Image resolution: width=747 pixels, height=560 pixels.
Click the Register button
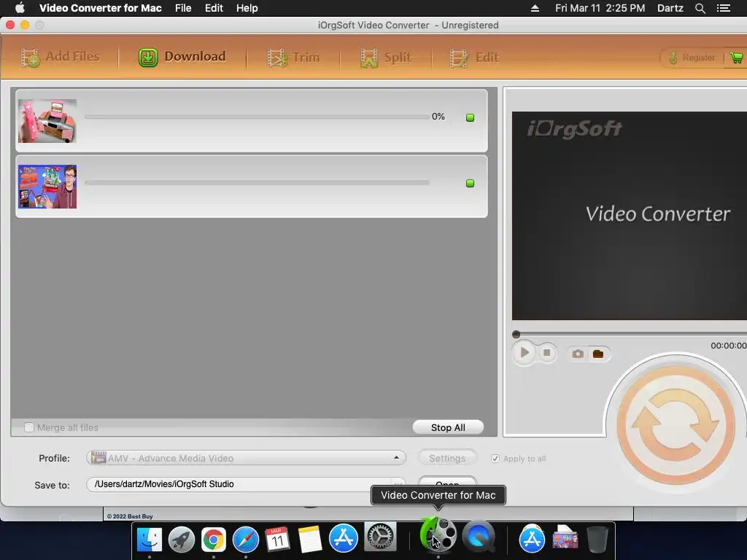coord(692,58)
